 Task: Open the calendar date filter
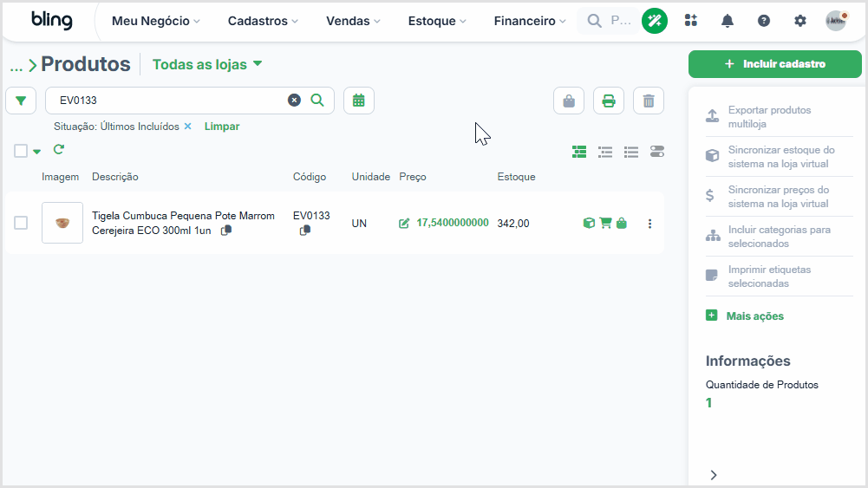(x=359, y=101)
